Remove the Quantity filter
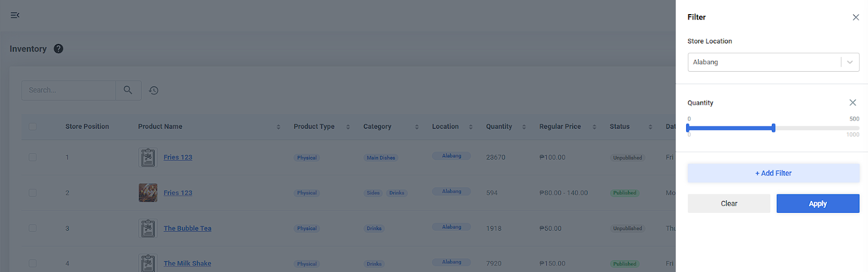The width and height of the screenshot is (868, 272). [x=853, y=103]
